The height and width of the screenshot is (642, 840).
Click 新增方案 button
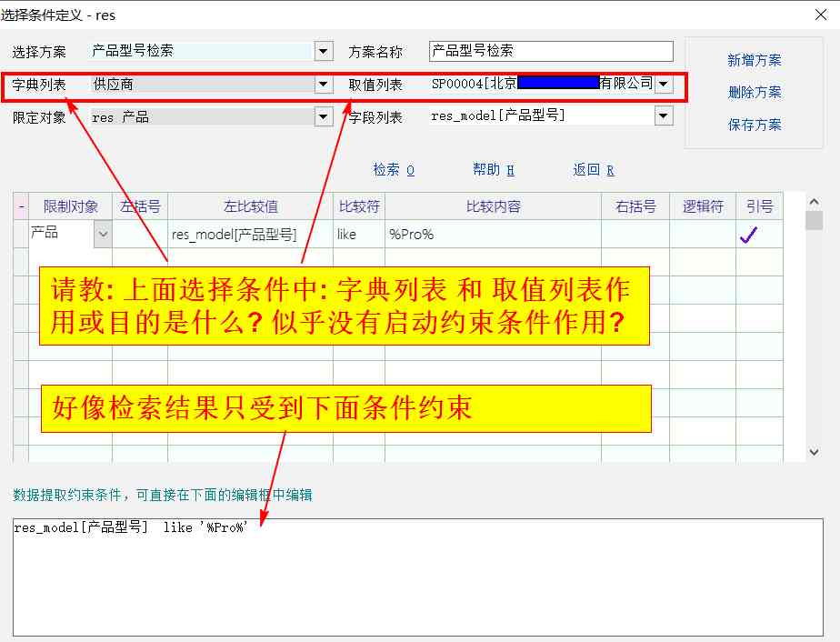(x=754, y=60)
